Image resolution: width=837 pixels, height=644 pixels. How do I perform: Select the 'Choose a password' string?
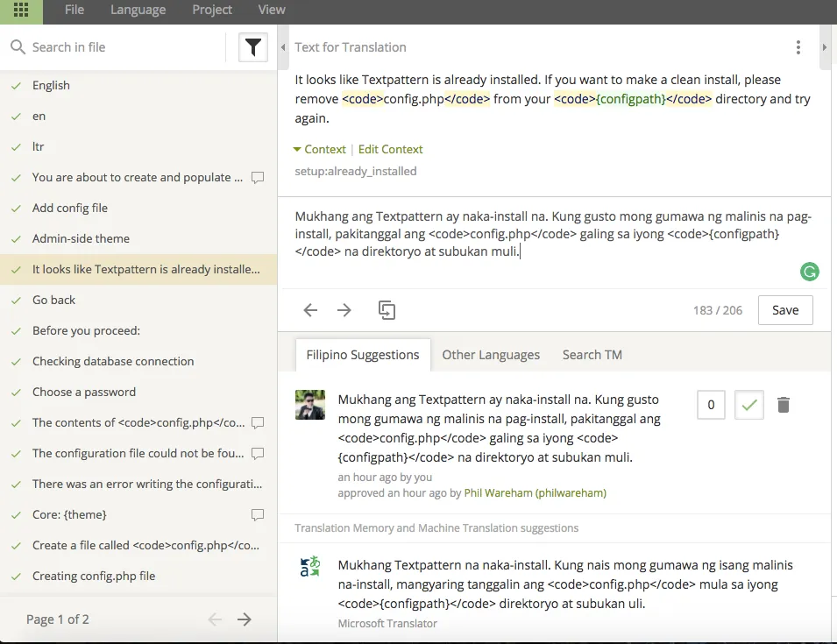click(138, 393)
